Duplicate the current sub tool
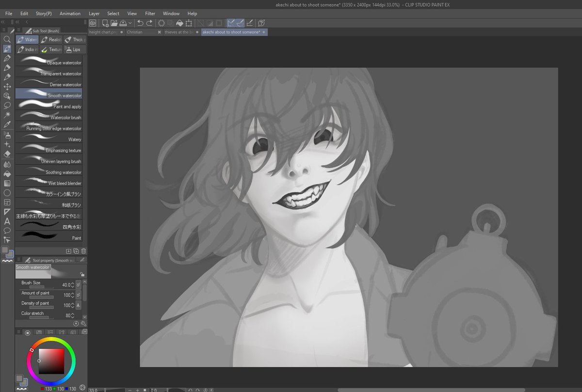The image size is (582, 392). tap(76, 251)
